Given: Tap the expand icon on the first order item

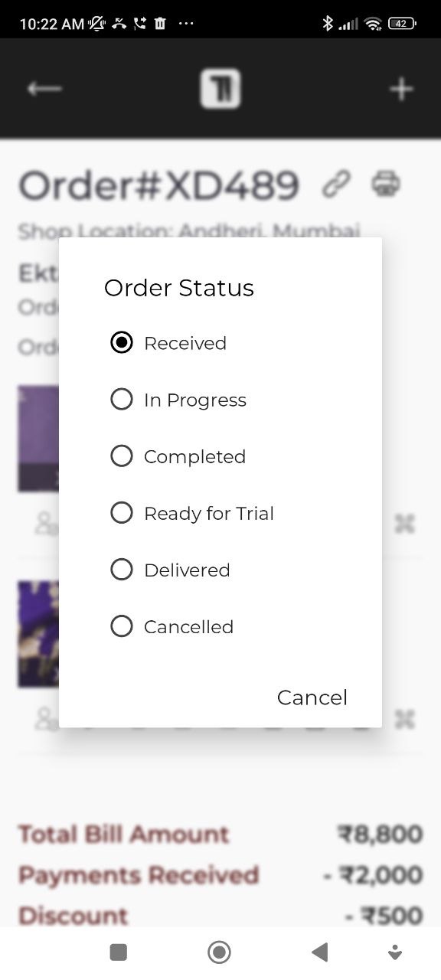Looking at the screenshot, I should click(x=403, y=523).
